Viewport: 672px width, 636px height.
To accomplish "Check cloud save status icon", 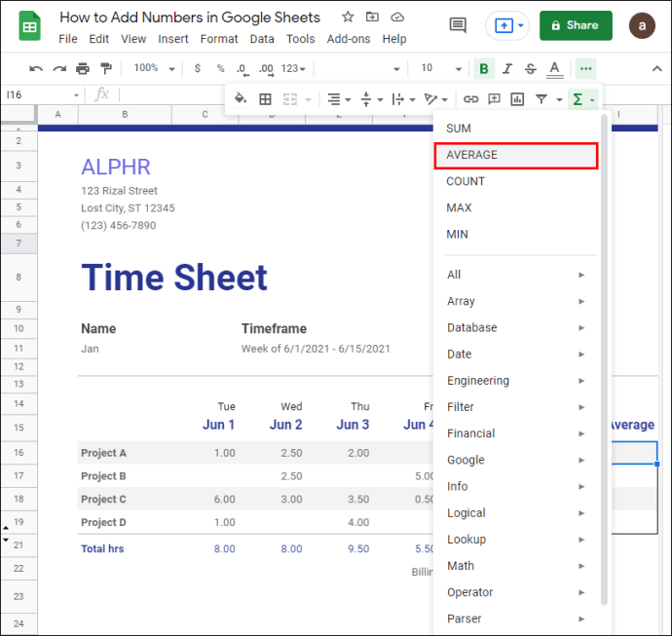I will (x=397, y=18).
